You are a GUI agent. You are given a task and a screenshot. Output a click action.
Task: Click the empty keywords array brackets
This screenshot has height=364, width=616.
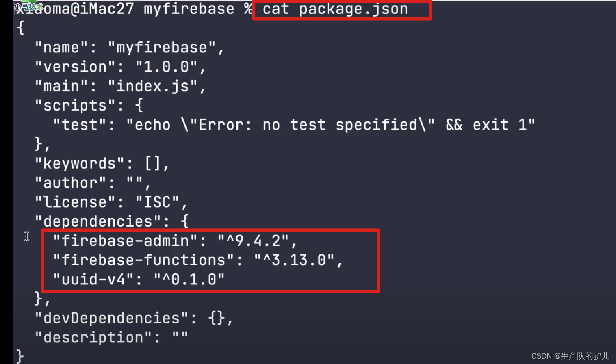[153, 164]
